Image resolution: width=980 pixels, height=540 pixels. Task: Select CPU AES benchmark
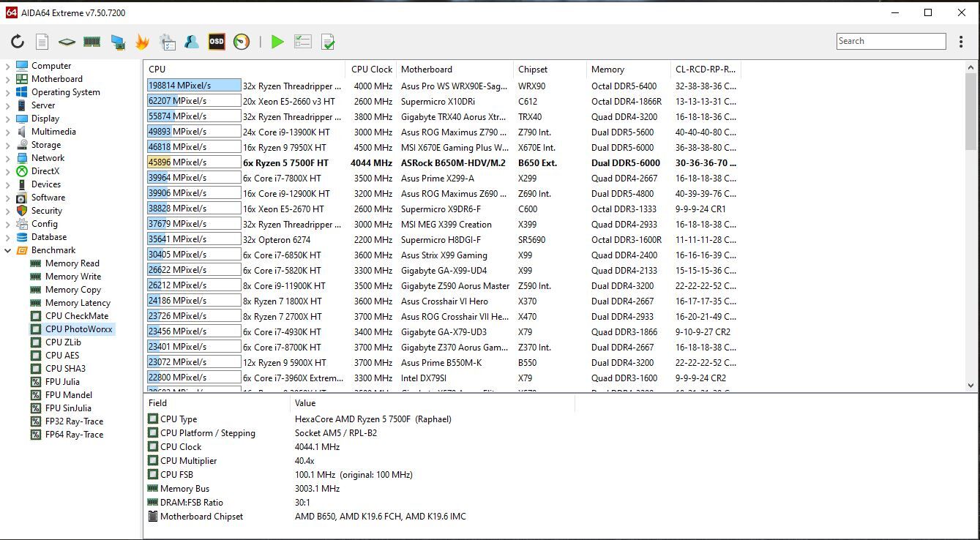(x=61, y=356)
